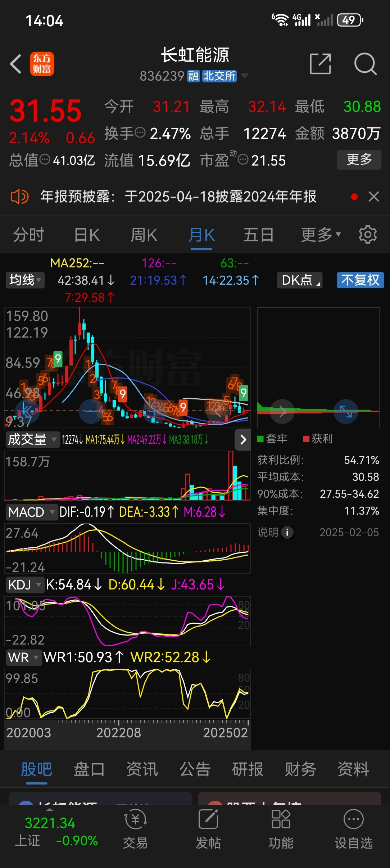The image size is (390, 868).
Task: Open chart settings gear icon
Action: point(367,235)
